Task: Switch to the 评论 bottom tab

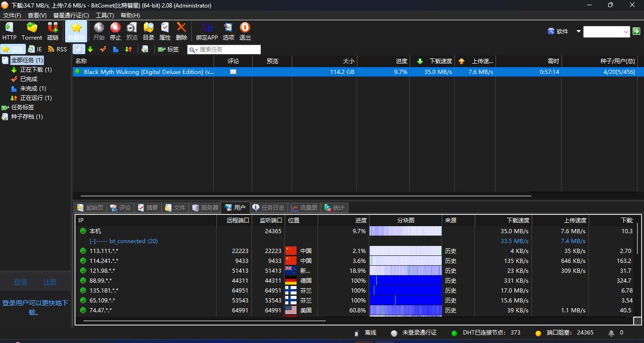Action: tap(121, 208)
